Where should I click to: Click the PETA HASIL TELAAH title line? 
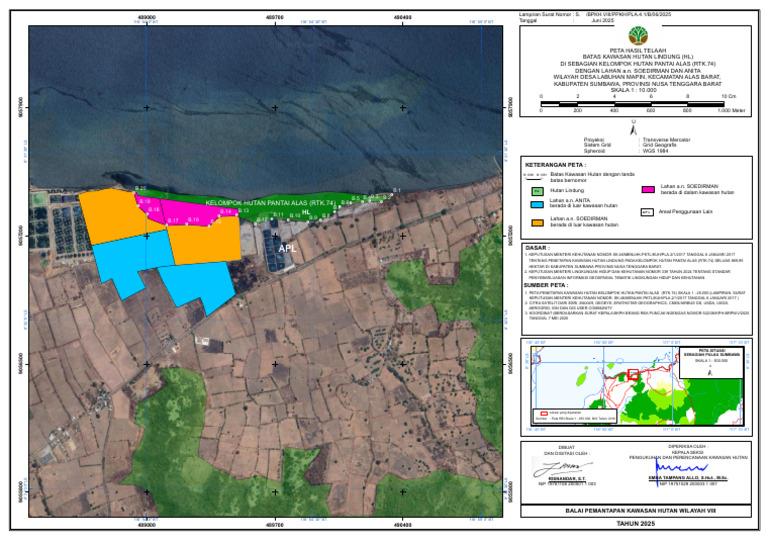click(638, 50)
